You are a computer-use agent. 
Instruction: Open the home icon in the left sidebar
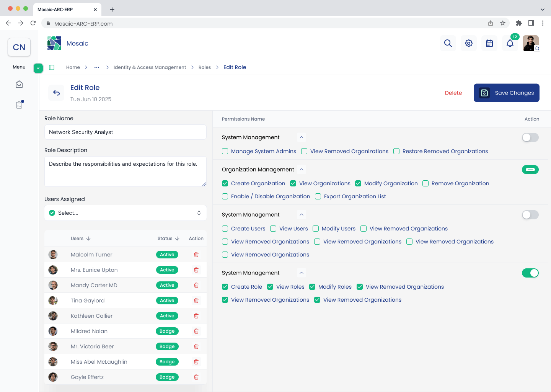(x=19, y=84)
